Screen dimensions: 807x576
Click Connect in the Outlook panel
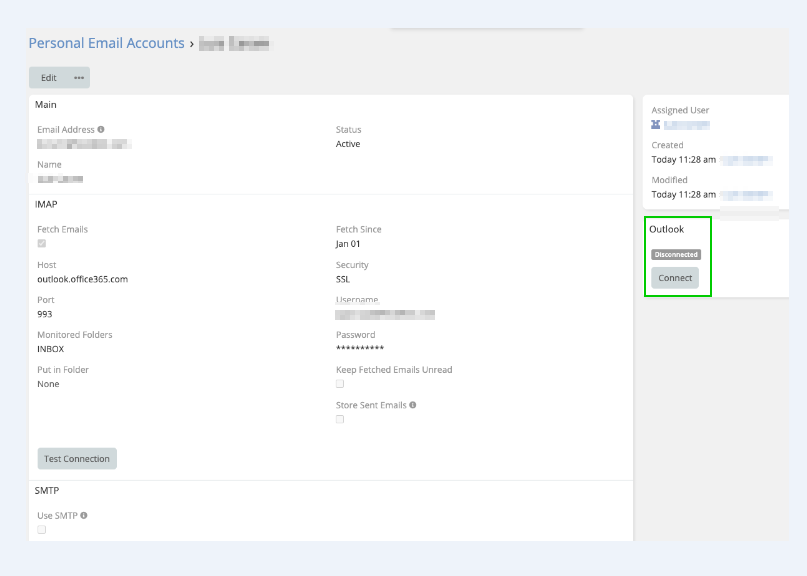tap(675, 278)
